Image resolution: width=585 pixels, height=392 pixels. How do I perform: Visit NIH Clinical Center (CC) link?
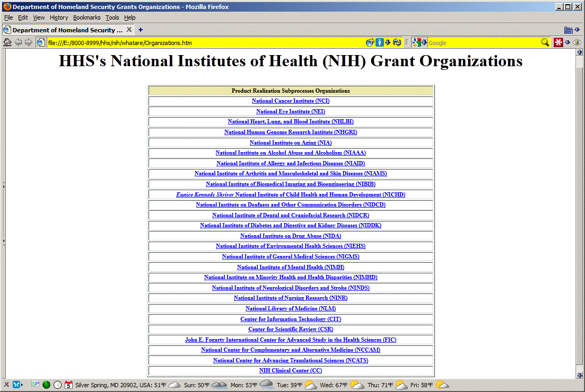click(291, 370)
